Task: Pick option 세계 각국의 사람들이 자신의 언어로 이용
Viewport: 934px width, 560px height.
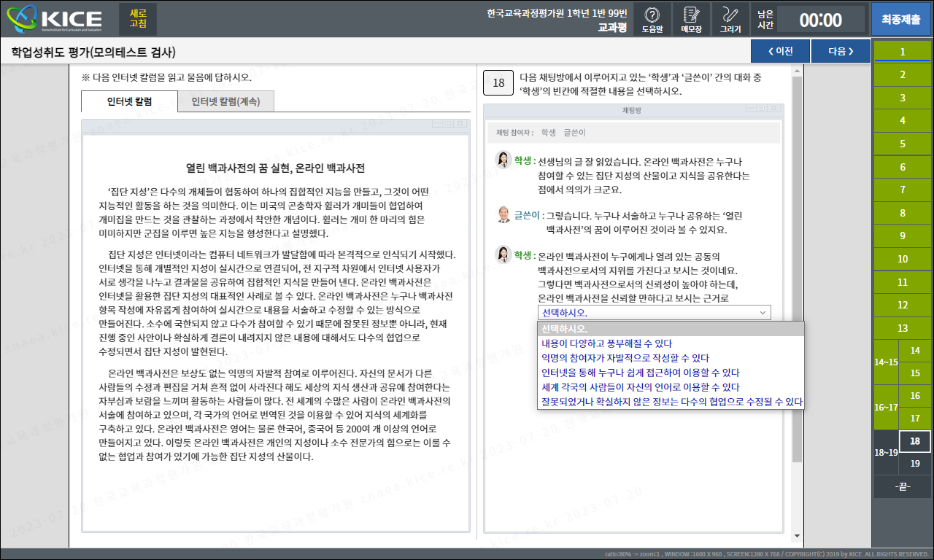Action: click(x=640, y=387)
